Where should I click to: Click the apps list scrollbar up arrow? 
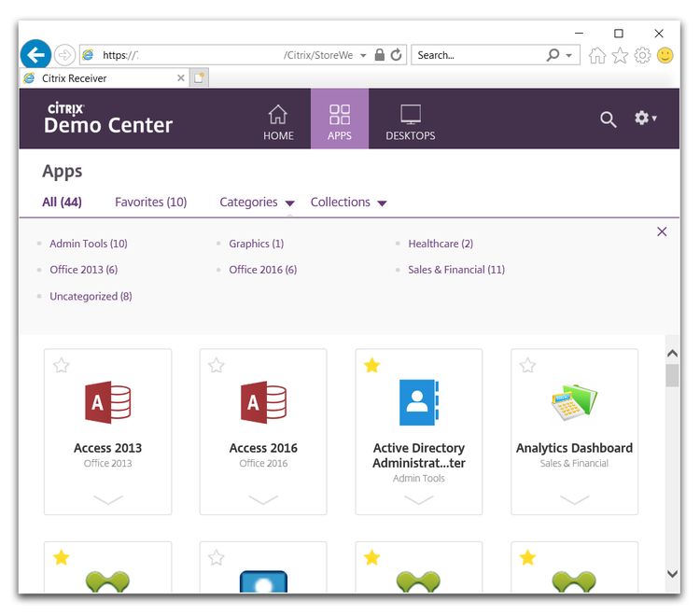click(x=672, y=354)
